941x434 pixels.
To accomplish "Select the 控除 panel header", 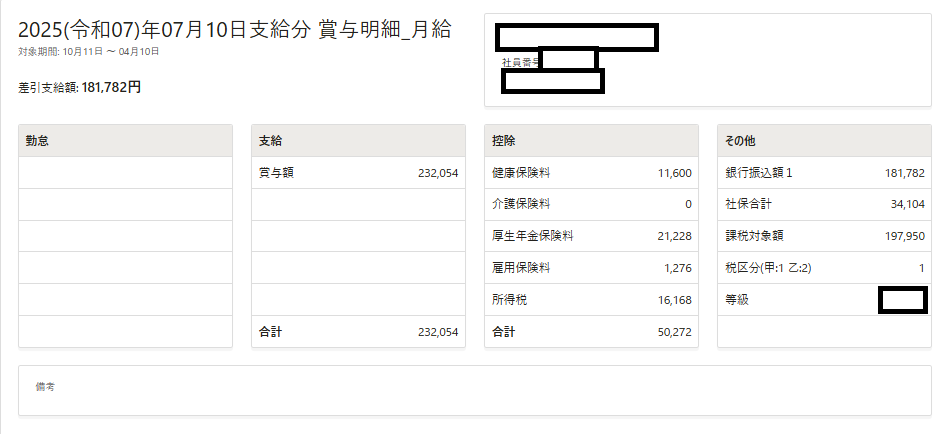I will pos(503,141).
